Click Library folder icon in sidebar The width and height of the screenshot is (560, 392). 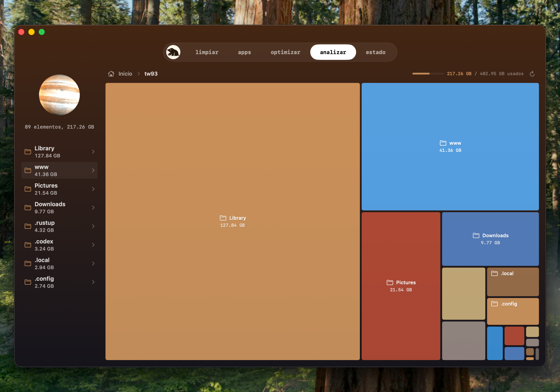(x=28, y=152)
